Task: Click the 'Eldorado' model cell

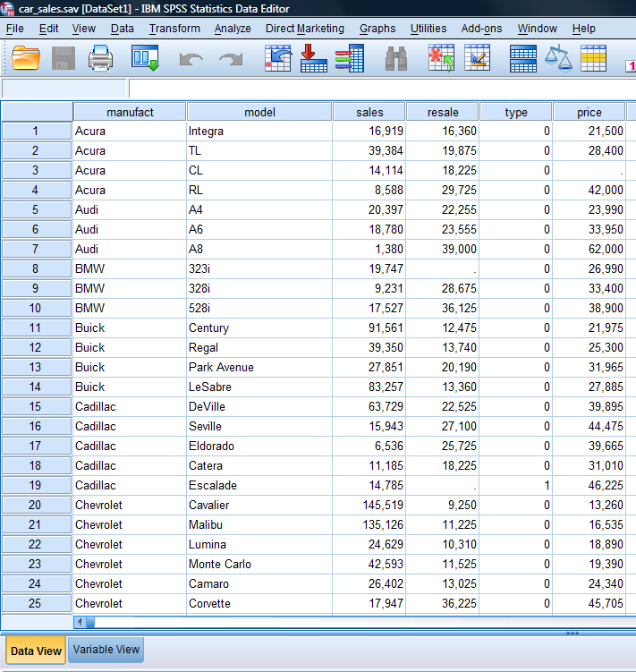Action: pos(259,446)
